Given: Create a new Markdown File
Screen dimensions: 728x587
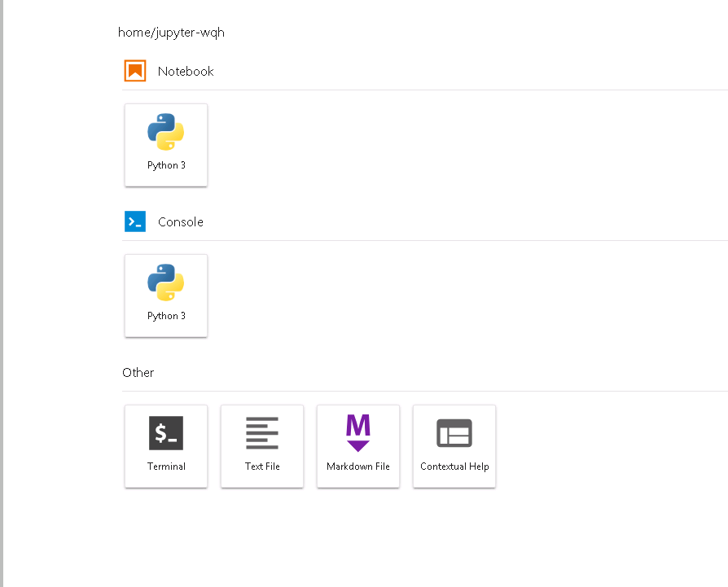Looking at the screenshot, I should [x=357, y=446].
